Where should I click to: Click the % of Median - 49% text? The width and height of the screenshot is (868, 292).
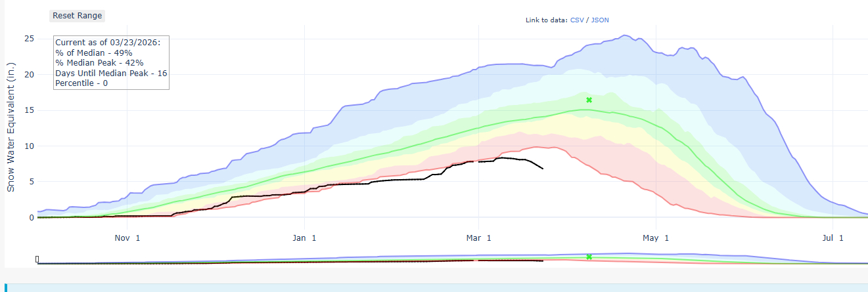(x=94, y=52)
